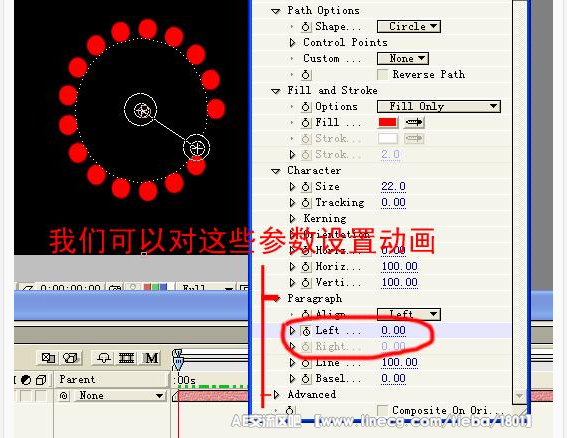Click the crossed-box icon in timeline toolbar
This screenshot has width=567, height=438.
(x=48, y=358)
